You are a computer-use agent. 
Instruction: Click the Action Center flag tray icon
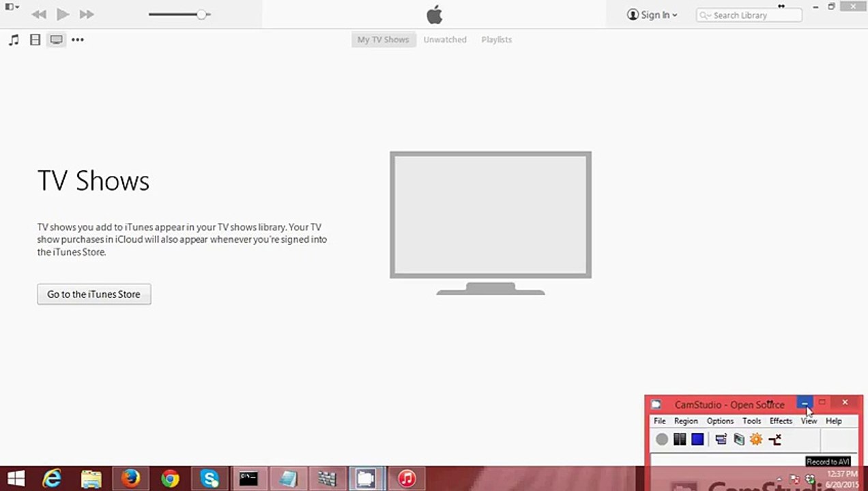(x=795, y=479)
